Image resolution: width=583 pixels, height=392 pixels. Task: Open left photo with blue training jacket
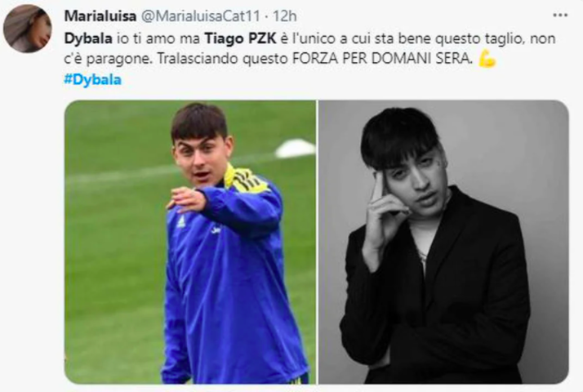point(190,242)
